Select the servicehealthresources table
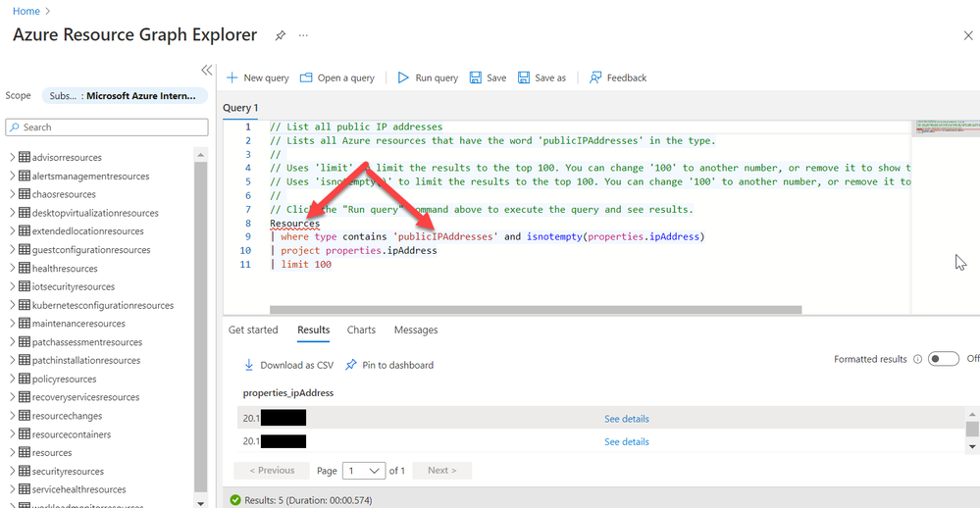The width and height of the screenshot is (980, 508). point(78,489)
